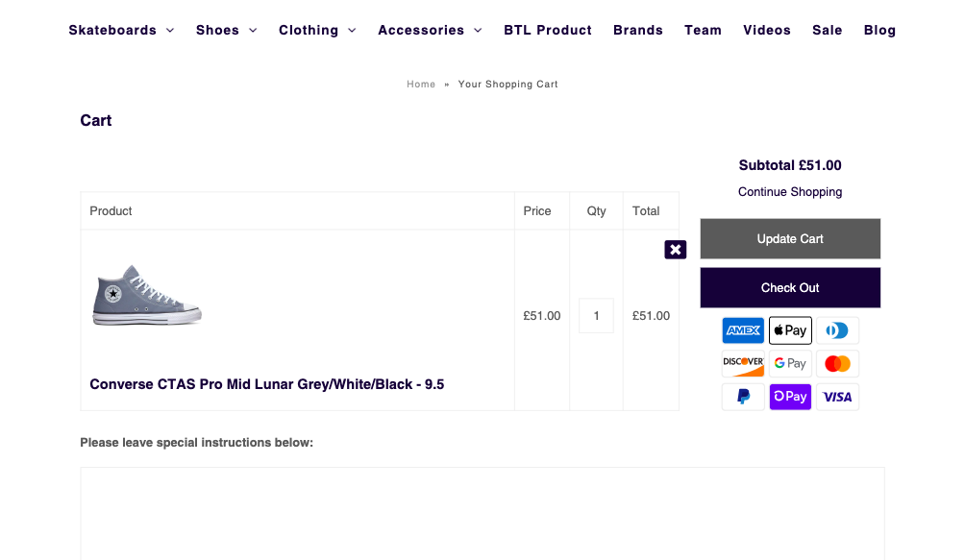
Task: Open the Converse CTAS Pro Mid product link
Action: pyautogui.click(x=266, y=384)
